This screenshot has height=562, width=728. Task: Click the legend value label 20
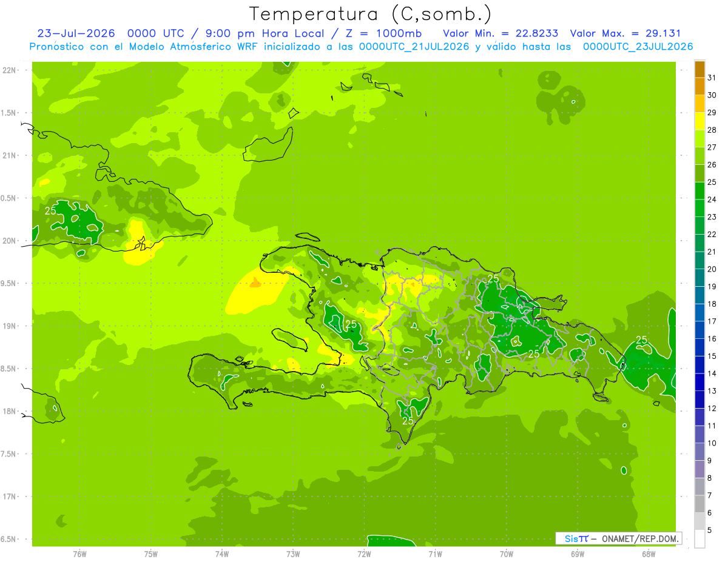point(712,269)
